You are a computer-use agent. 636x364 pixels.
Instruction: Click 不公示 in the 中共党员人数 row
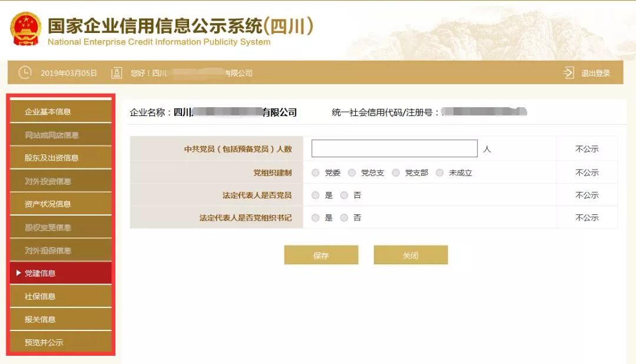(587, 149)
